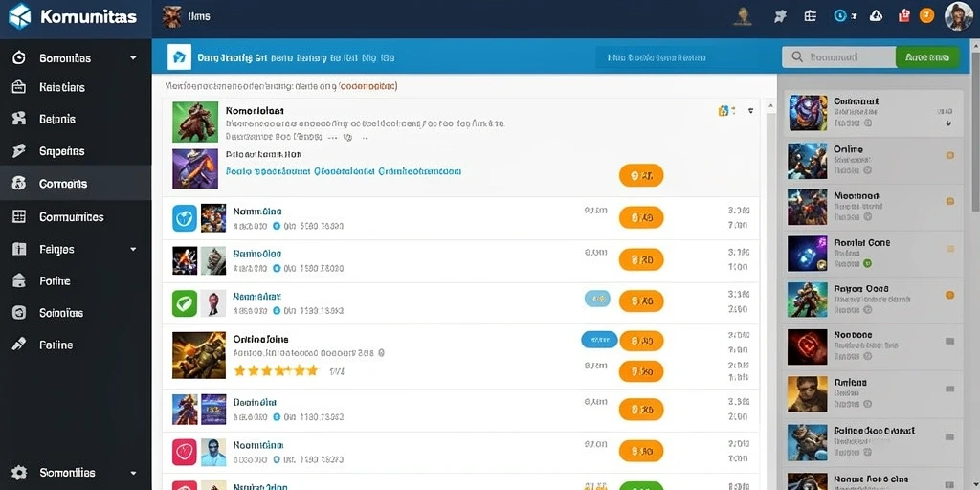Toggle orange status dot on right-panel Nloonoac item
This screenshot has height=490, width=980.
point(950,201)
